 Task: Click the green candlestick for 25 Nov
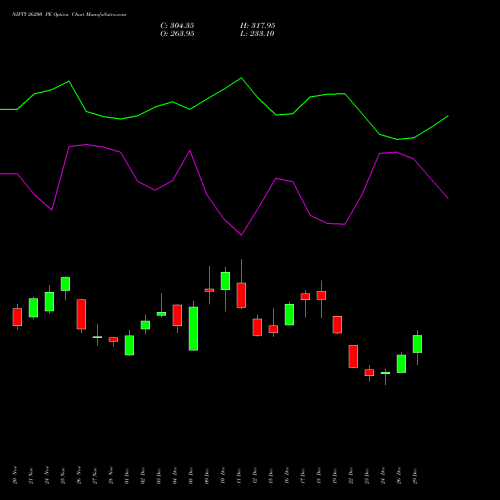(65, 284)
